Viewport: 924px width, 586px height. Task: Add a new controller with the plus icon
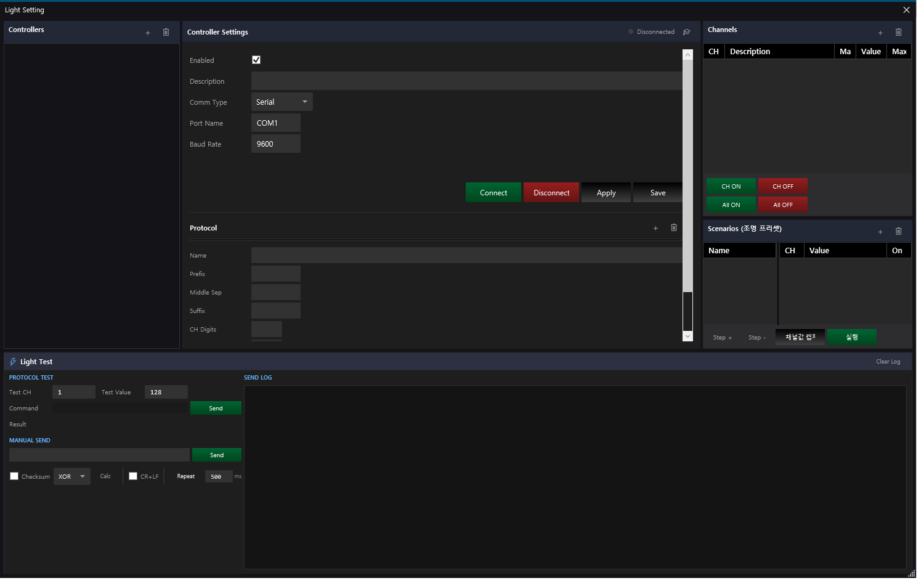click(149, 33)
